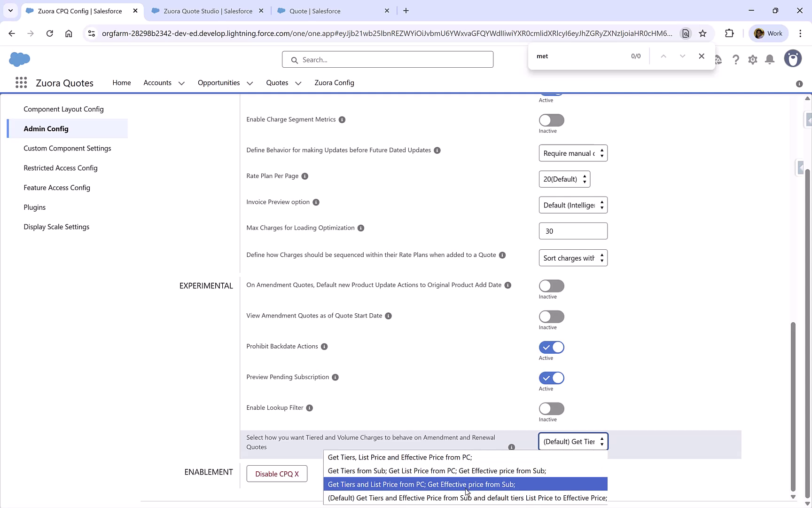This screenshot has height=508, width=812.
Task: Open the Salesforce App Launcher waffle icon
Action: [x=21, y=82]
